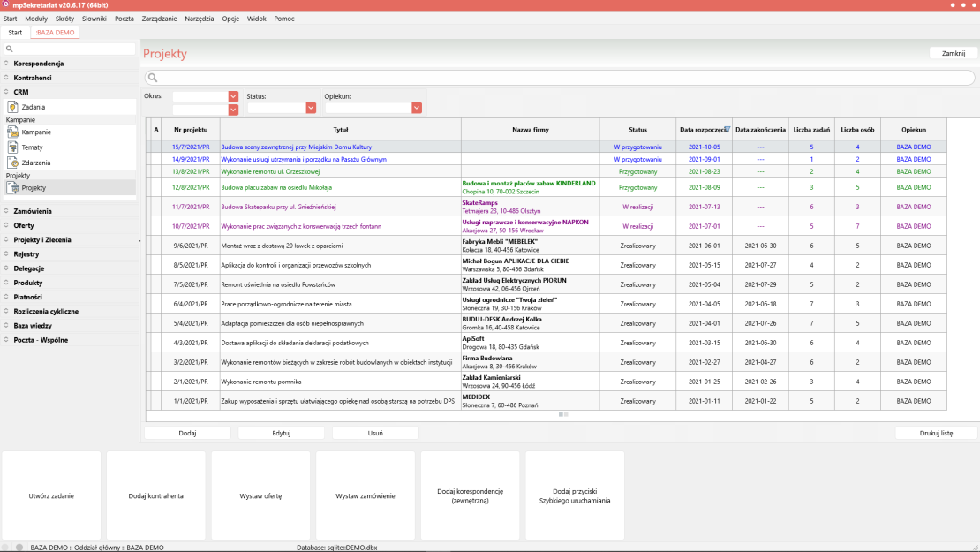This screenshot has width=980, height=552.
Task: Click the Kampanie icon in the sidebar
Action: coord(12,132)
